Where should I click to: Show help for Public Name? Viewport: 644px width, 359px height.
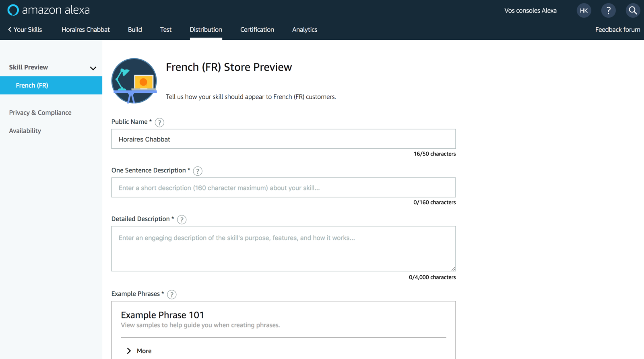(x=159, y=123)
